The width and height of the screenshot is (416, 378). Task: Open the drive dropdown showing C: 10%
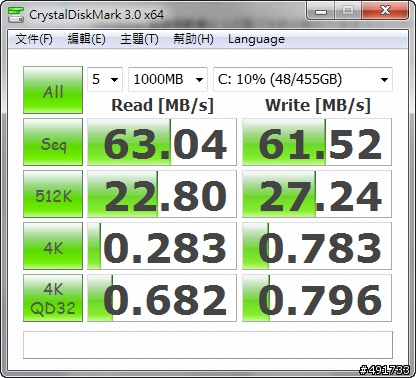coord(303,79)
